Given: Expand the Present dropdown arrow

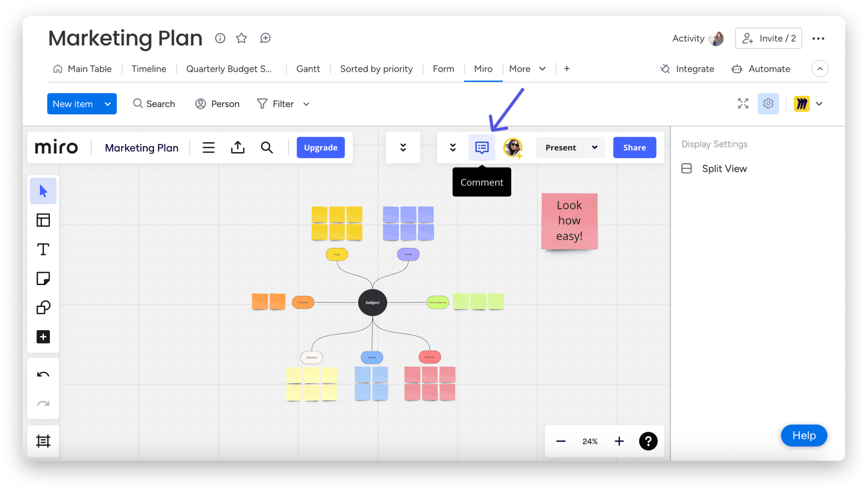Looking at the screenshot, I should (x=595, y=148).
